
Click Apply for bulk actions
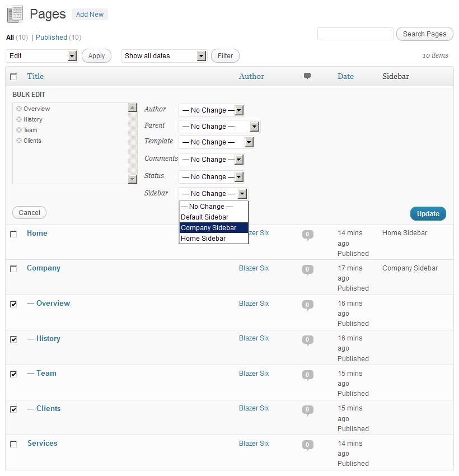click(96, 56)
